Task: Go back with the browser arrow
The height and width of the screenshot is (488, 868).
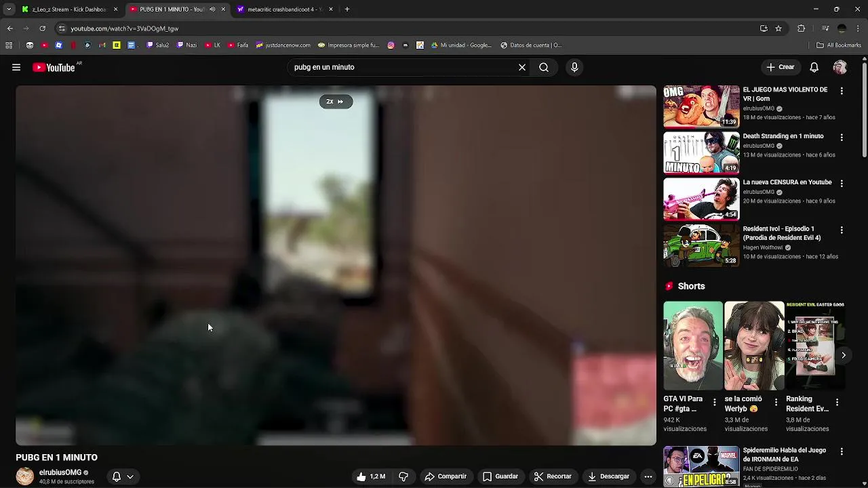Action: (x=9, y=28)
